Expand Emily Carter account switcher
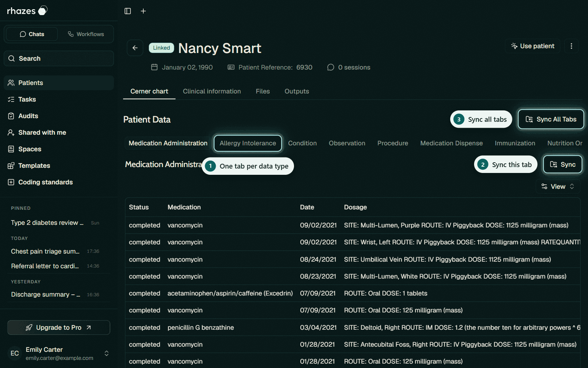588x368 pixels. (107, 353)
